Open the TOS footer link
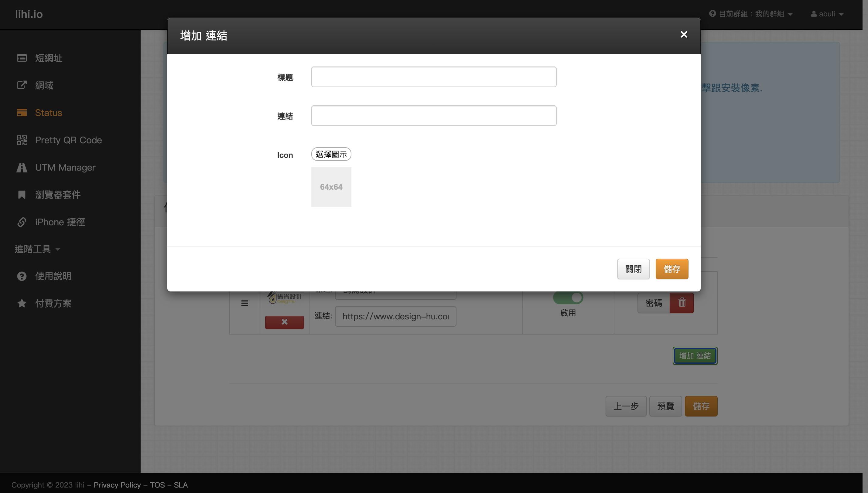The width and height of the screenshot is (868, 493). pyautogui.click(x=158, y=485)
